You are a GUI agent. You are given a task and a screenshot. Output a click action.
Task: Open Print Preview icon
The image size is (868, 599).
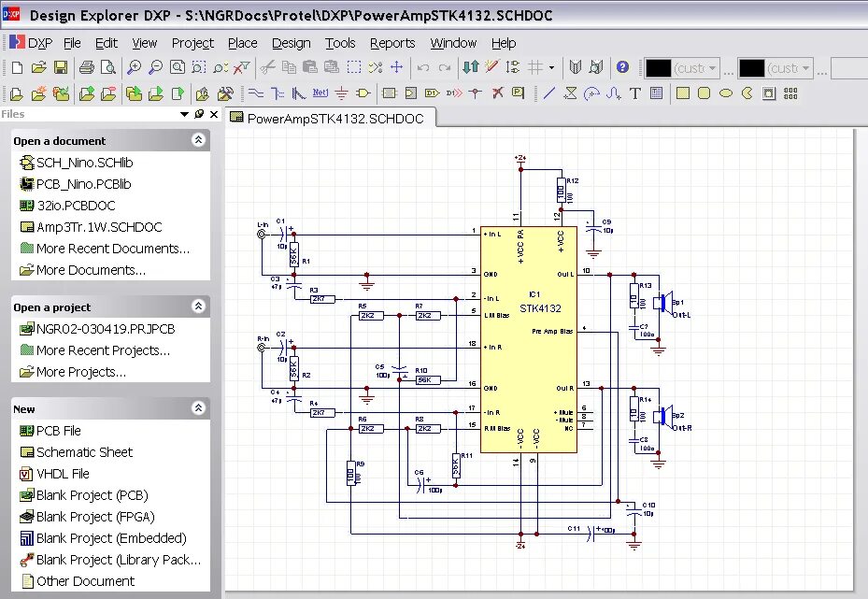pos(108,67)
